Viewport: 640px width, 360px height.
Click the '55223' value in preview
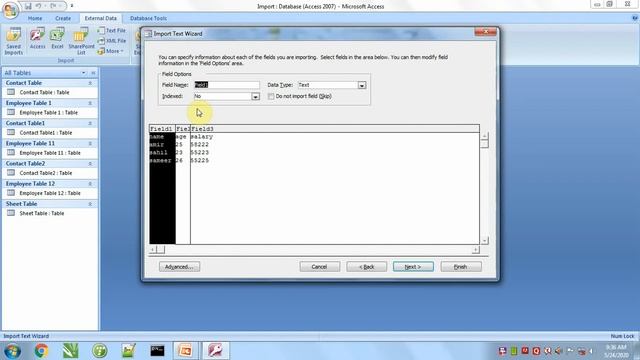[x=200, y=153]
